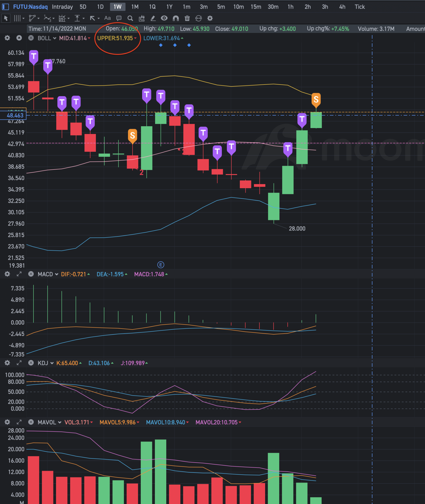Open the search magnifier tool

[130, 18]
